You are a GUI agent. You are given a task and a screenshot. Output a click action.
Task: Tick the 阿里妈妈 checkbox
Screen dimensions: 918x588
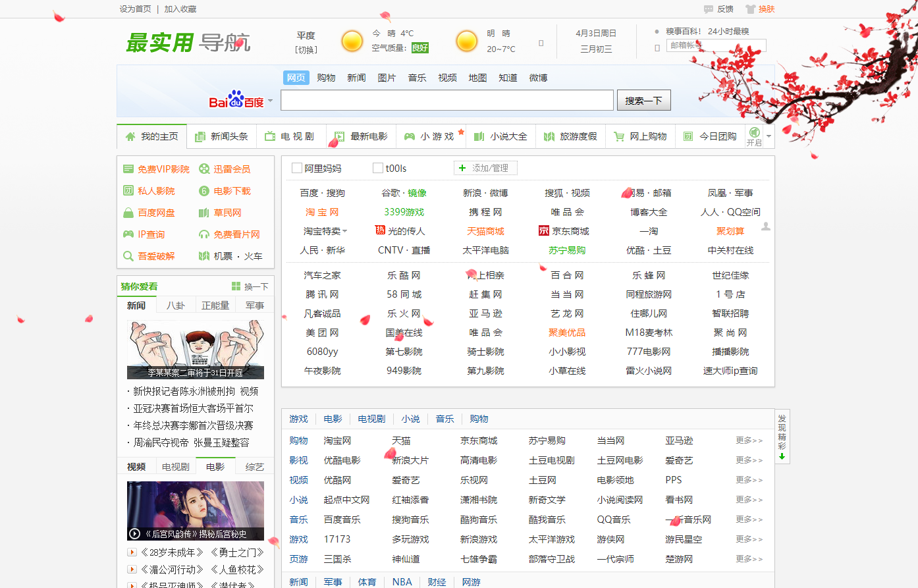tap(297, 168)
